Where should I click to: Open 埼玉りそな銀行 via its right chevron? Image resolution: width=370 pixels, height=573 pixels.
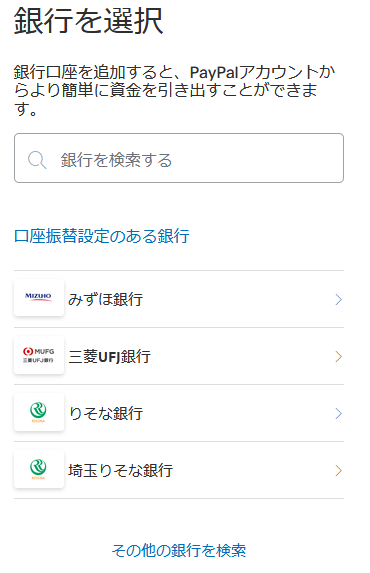(339, 471)
